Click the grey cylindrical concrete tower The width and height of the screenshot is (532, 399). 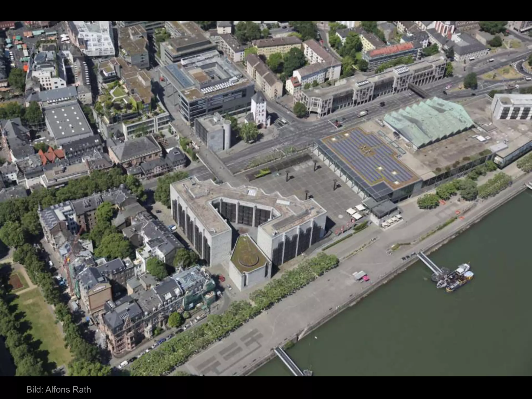pos(227,135)
